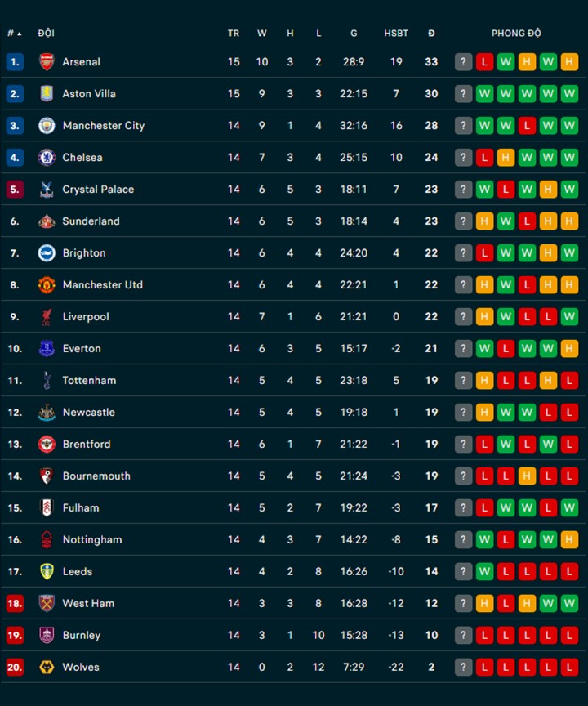Click Arsenal's club crest icon
Screen dimensions: 588x706
click(x=47, y=61)
